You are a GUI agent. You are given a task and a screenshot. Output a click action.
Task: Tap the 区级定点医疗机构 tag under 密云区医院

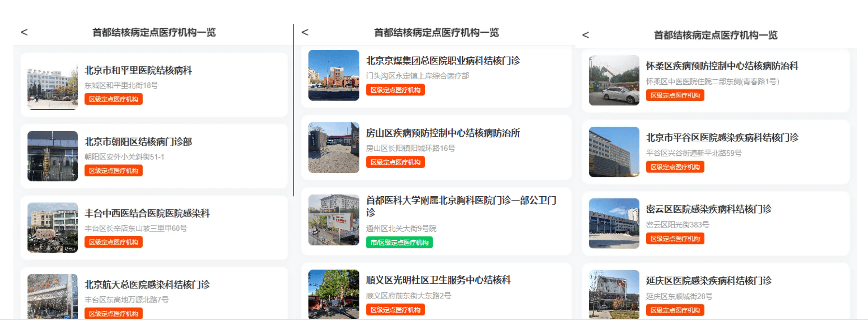point(675,239)
